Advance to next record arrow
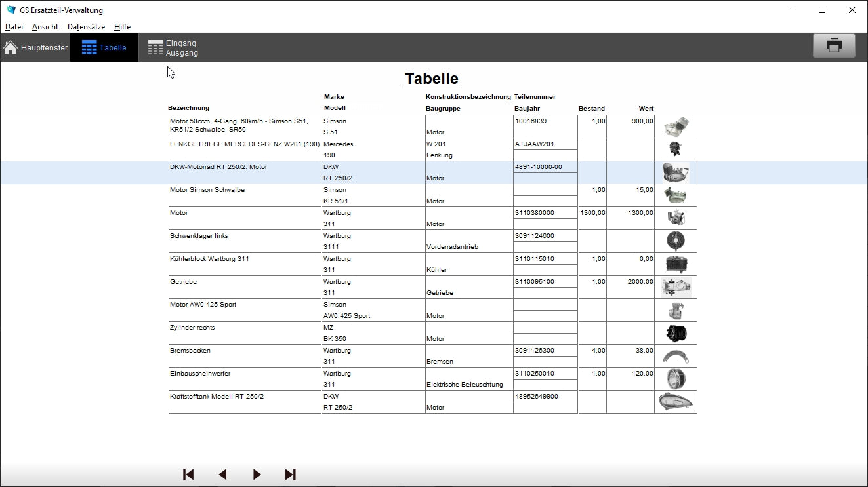Viewport: 868px width, 487px height. point(257,475)
